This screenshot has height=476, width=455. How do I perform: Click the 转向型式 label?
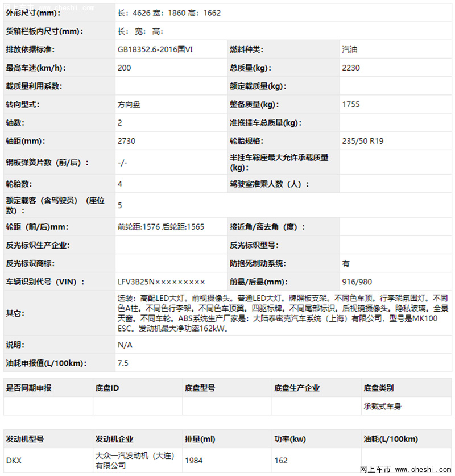(x=22, y=105)
